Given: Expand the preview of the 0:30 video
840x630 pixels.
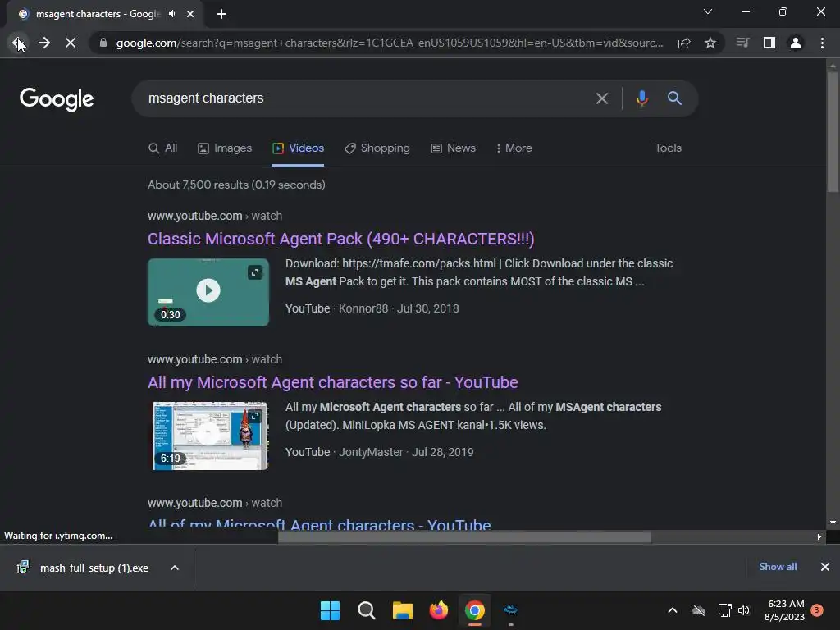Looking at the screenshot, I should pyautogui.click(x=255, y=272).
